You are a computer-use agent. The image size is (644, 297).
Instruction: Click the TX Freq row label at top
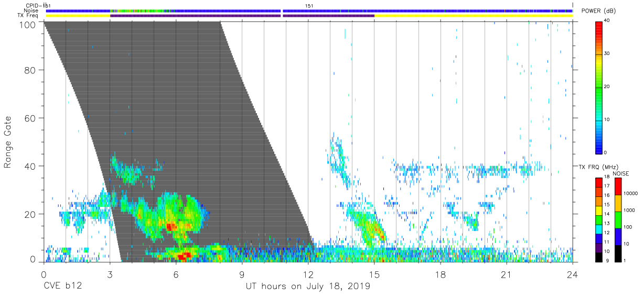(28, 16)
